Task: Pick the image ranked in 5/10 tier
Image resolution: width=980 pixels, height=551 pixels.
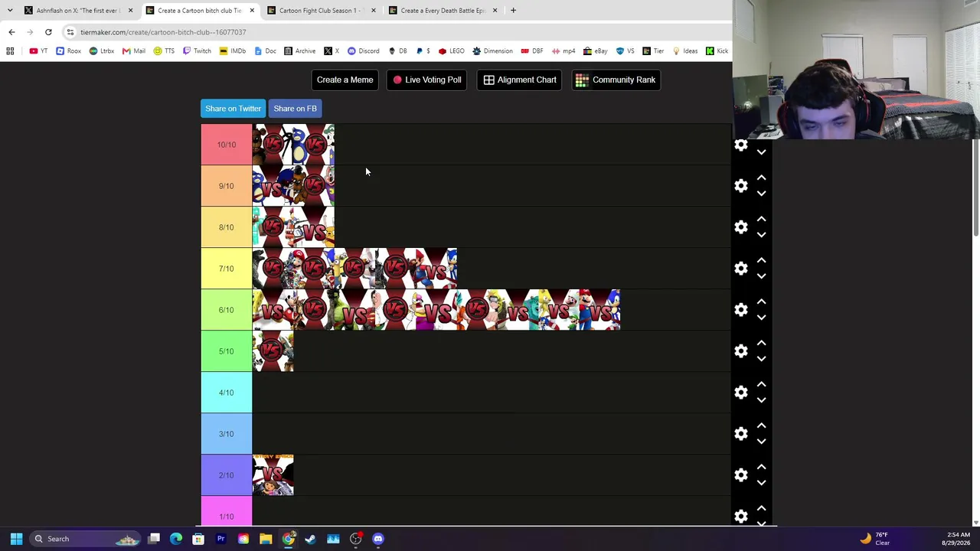Action: click(x=273, y=351)
